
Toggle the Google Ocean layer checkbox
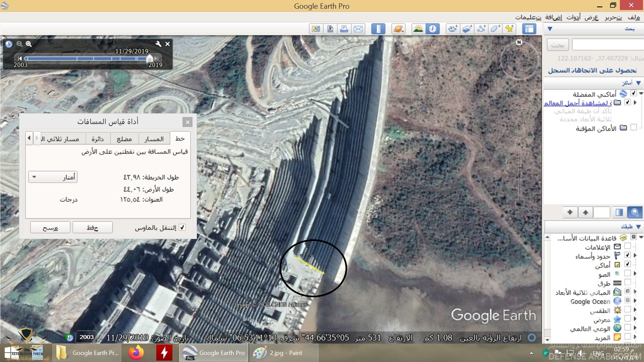[628, 300]
